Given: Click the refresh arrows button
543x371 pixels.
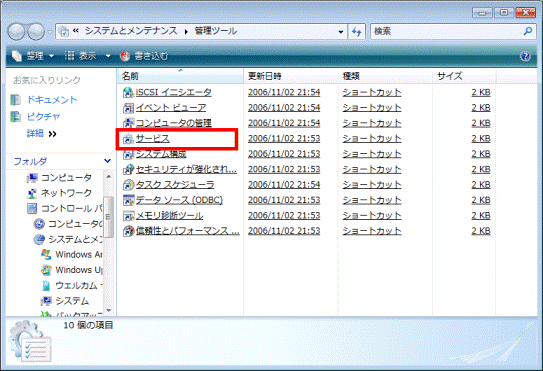Looking at the screenshot, I should 357,32.
